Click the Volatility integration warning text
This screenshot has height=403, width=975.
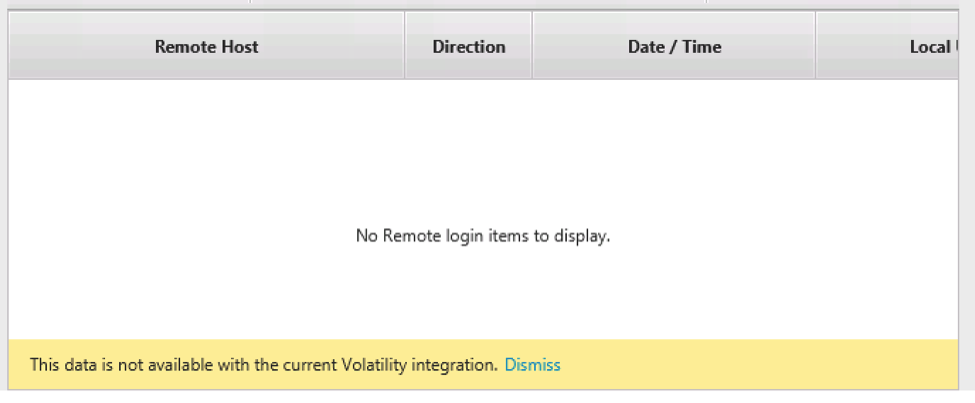click(x=264, y=364)
